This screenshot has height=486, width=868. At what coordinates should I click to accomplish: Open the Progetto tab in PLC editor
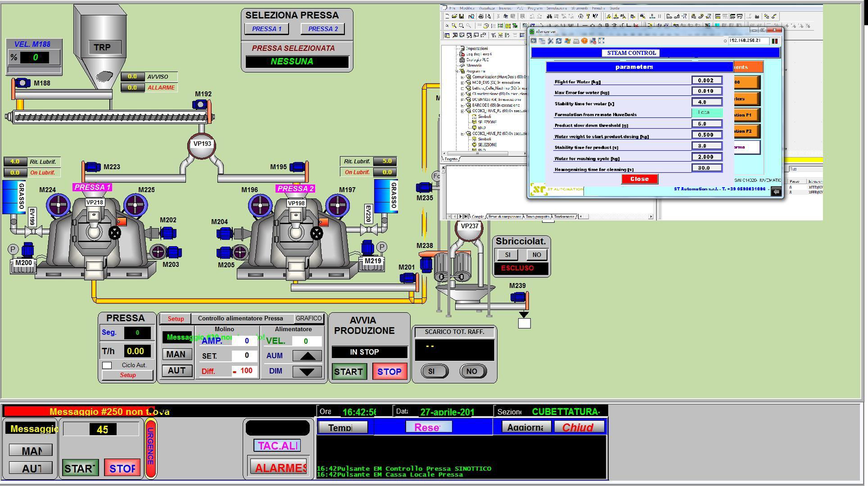coord(451,159)
